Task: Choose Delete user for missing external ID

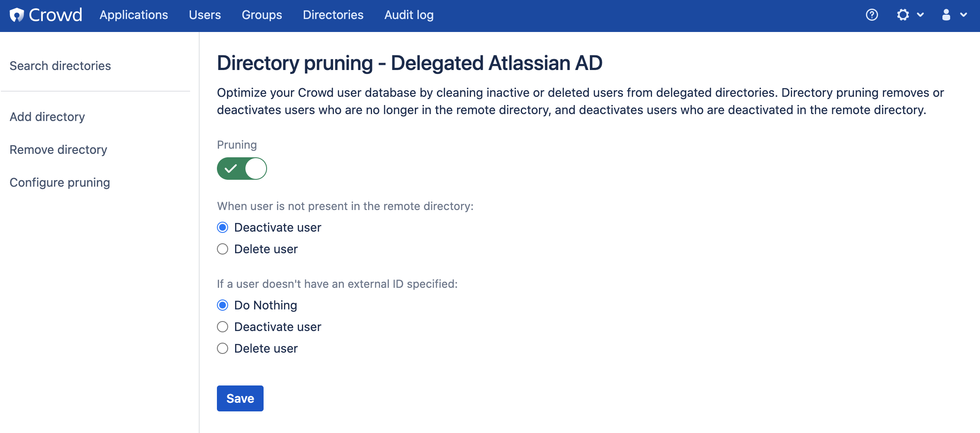Action: 223,348
